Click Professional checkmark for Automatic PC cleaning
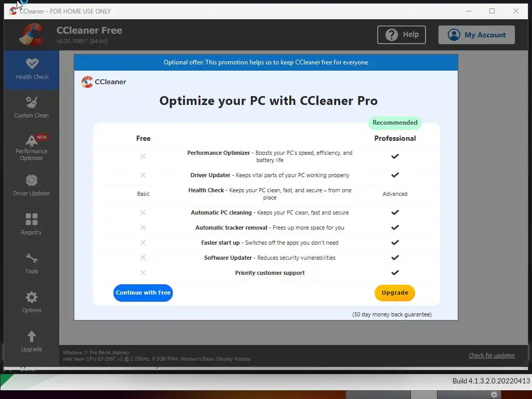 tap(395, 212)
